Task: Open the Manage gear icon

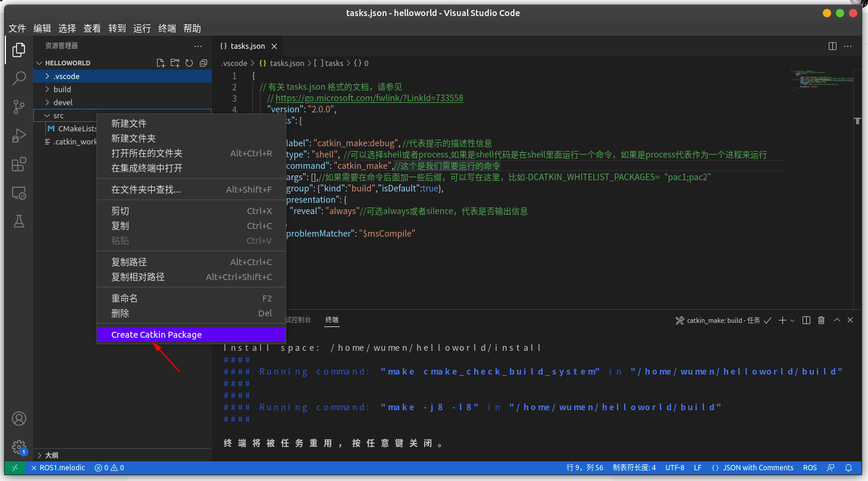Action: pos(18,447)
